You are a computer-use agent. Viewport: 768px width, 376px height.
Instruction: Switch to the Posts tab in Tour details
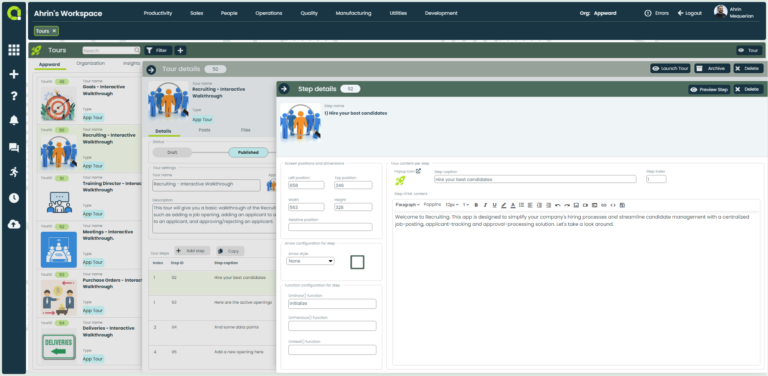pos(205,130)
